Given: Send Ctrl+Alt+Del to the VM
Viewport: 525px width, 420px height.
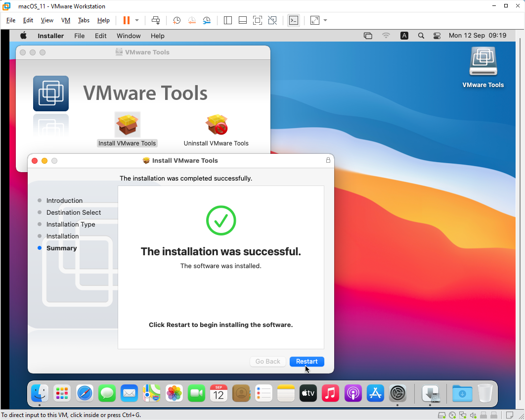Looking at the screenshot, I should coord(156,20).
